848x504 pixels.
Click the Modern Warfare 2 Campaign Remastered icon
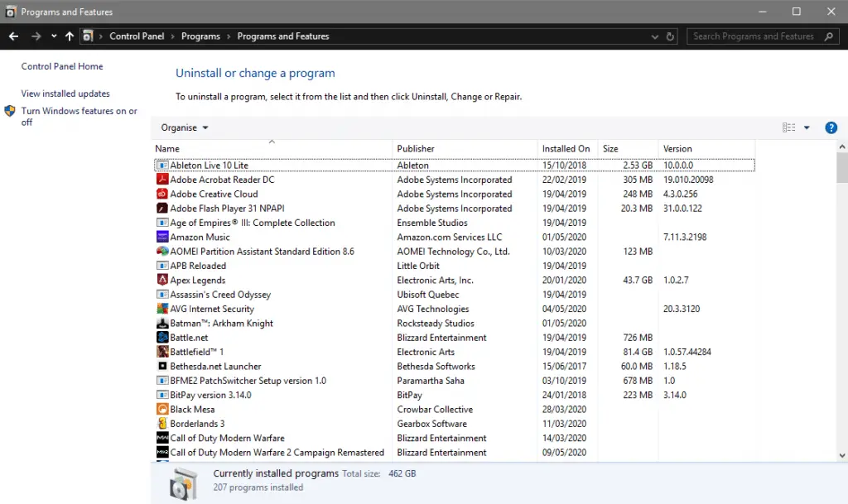click(x=162, y=452)
